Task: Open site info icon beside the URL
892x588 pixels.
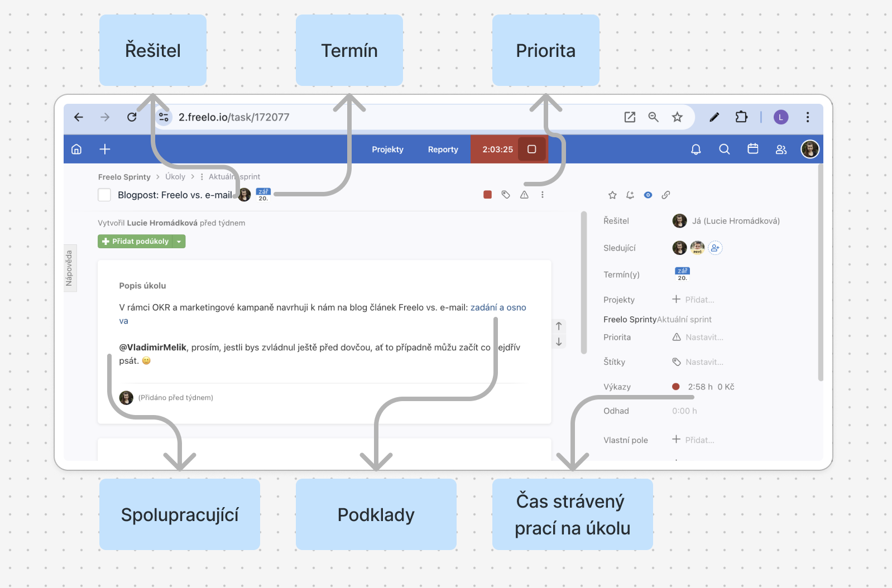Action: [x=164, y=117]
